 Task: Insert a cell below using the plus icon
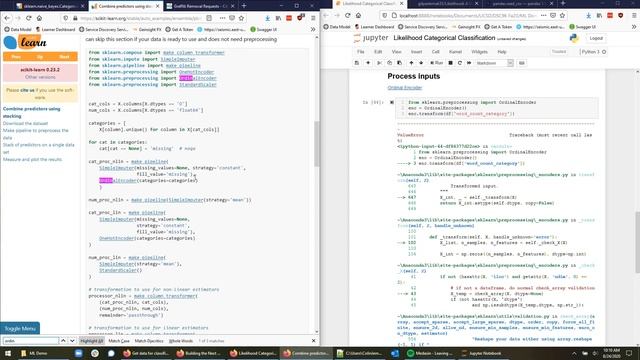368,63
